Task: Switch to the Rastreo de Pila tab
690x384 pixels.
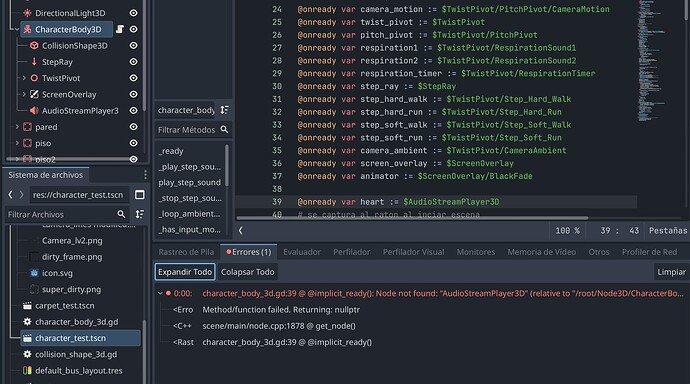Action: coord(186,252)
